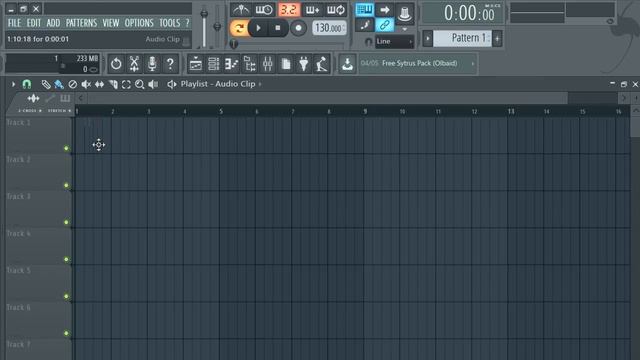640x360 pixels.
Task: Expand the news panel arrow after Sytrus Pack
Action: (473, 64)
